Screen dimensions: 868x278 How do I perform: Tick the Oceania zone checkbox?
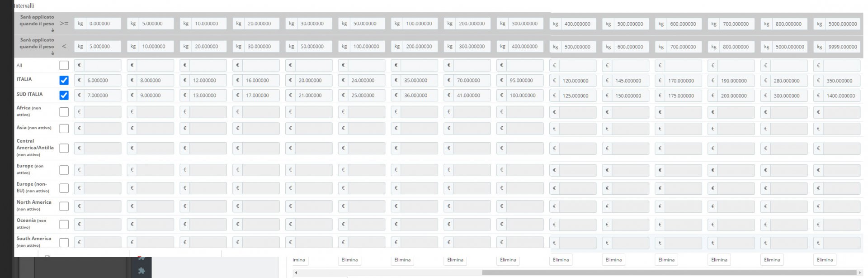click(x=64, y=224)
